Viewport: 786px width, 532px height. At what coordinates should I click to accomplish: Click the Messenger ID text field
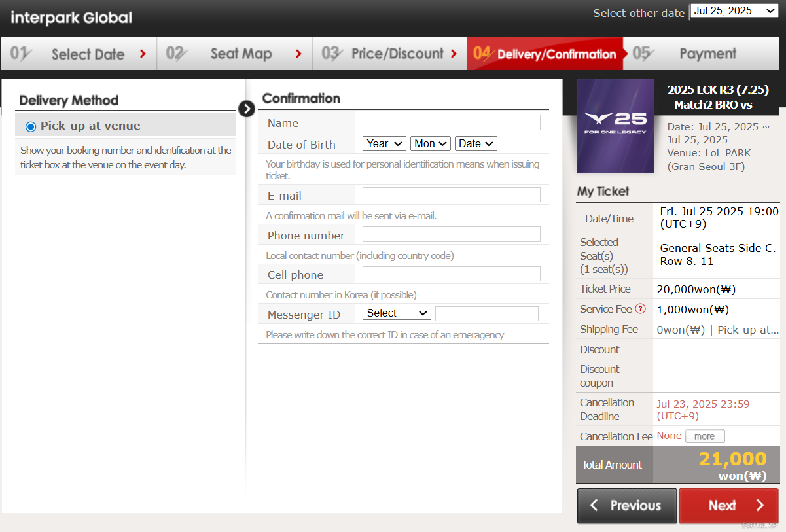487,313
